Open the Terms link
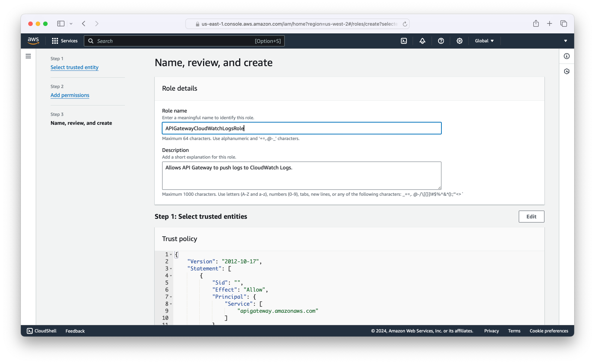Screen dimensions: 595x364 (x=514, y=331)
